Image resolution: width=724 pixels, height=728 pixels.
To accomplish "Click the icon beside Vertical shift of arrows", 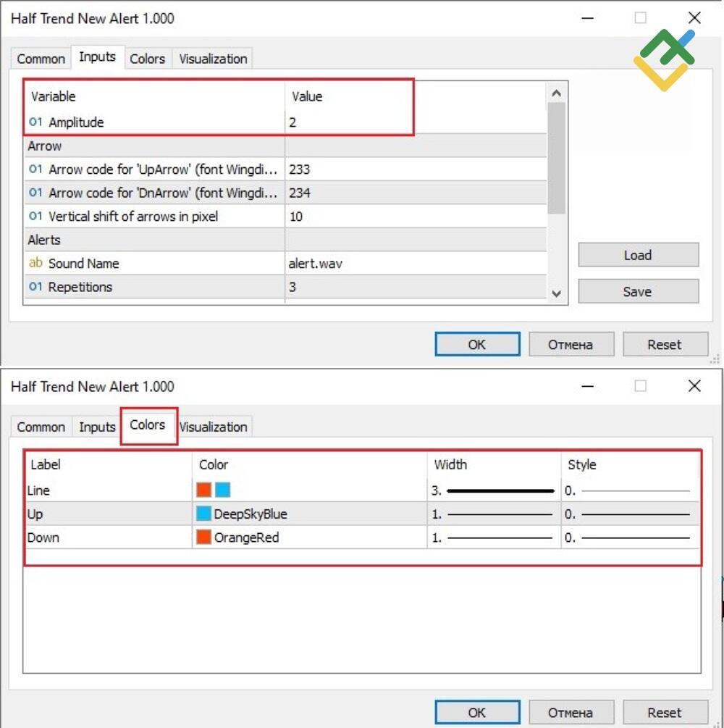I will pos(35,217).
